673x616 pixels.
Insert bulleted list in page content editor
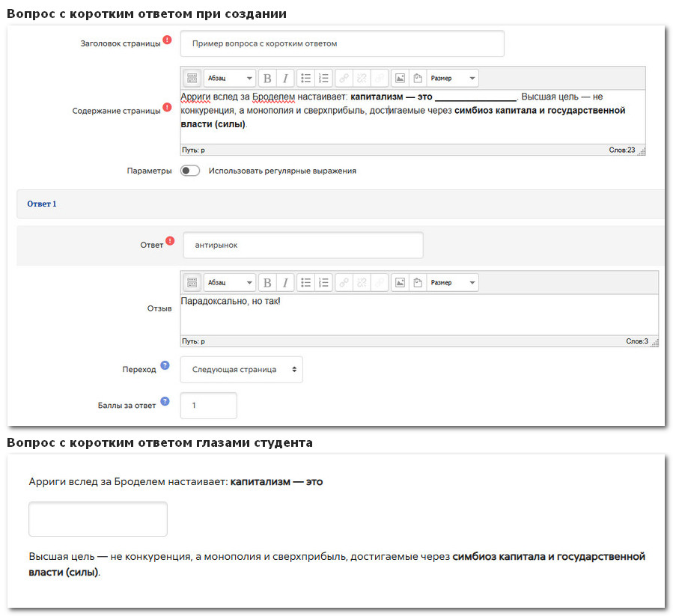tap(305, 78)
